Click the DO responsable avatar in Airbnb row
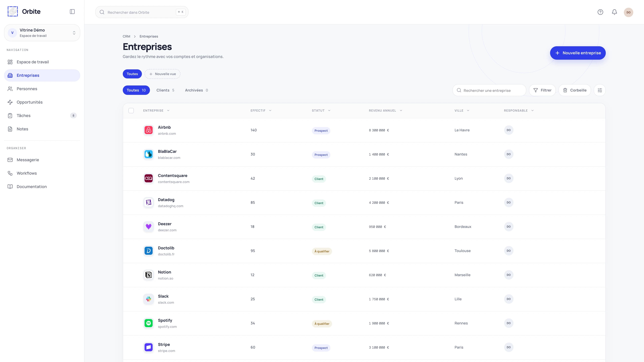644x362 pixels. tap(508, 130)
